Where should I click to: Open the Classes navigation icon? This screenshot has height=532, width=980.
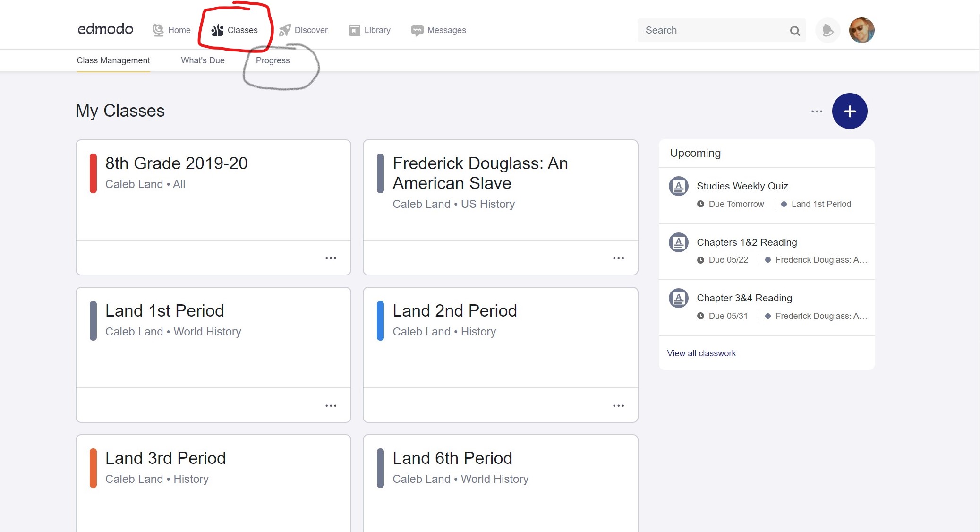(x=217, y=30)
